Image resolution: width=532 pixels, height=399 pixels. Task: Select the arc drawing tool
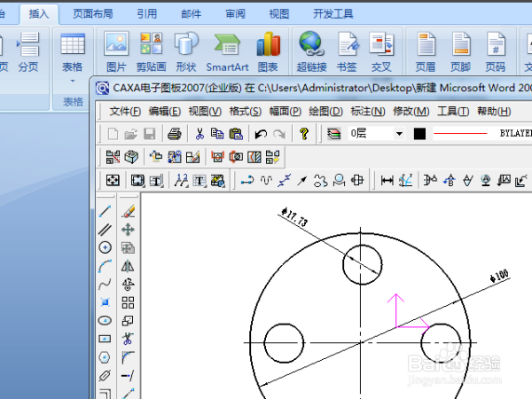[x=105, y=266]
